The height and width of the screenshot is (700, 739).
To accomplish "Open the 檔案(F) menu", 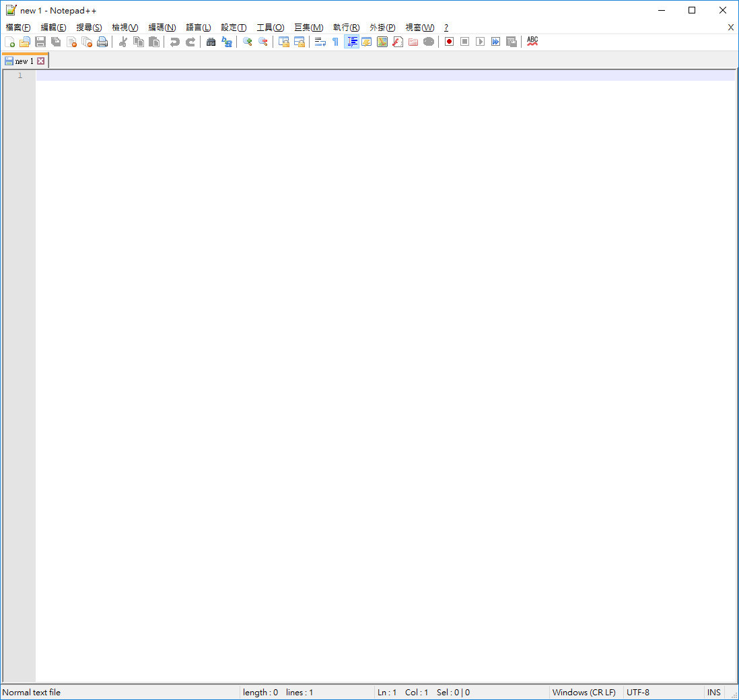I will point(18,28).
